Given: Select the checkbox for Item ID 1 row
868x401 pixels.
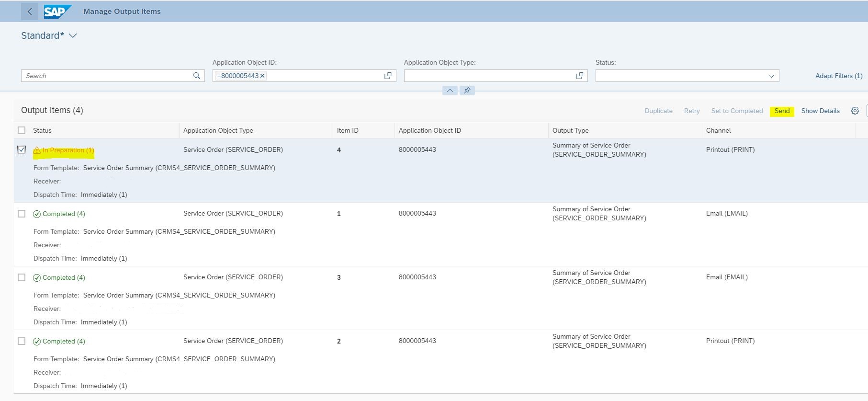Looking at the screenshot, I should pos(22,214).
